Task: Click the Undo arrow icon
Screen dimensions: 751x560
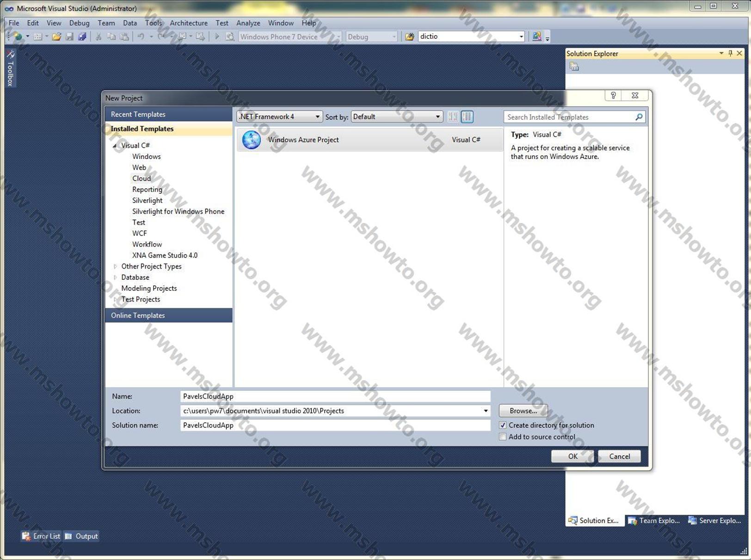Action: [x=141, y=37]
